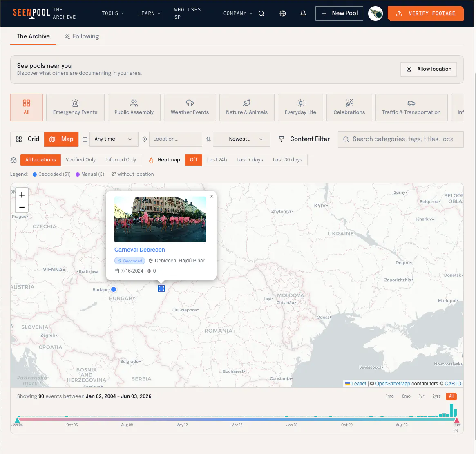This screenshot has height=454, width=476.
Task: Click the Geocoded badge in popup
Action: pyautogui.click(x=130, y=261)
